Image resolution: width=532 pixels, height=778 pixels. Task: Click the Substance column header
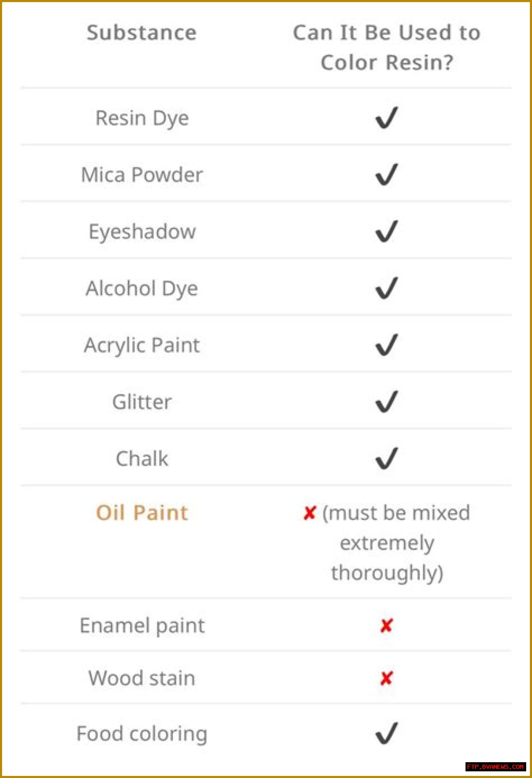point(142,33)
